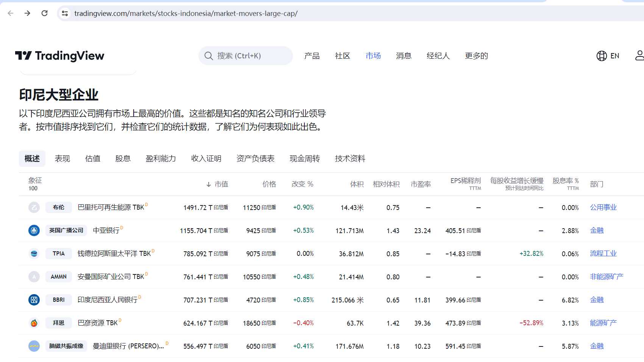Click the AMMN company logo
This screenshot has height=362, width=644.
pyautogui.click(x=34, y=277)
